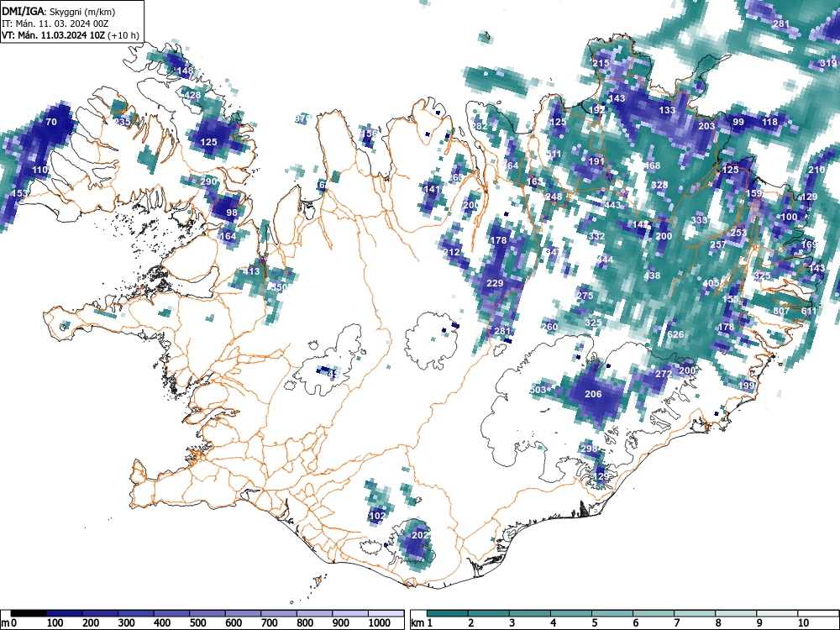Click the visibility value 298 on the map
840x630 pixels.
coord(589,449)
